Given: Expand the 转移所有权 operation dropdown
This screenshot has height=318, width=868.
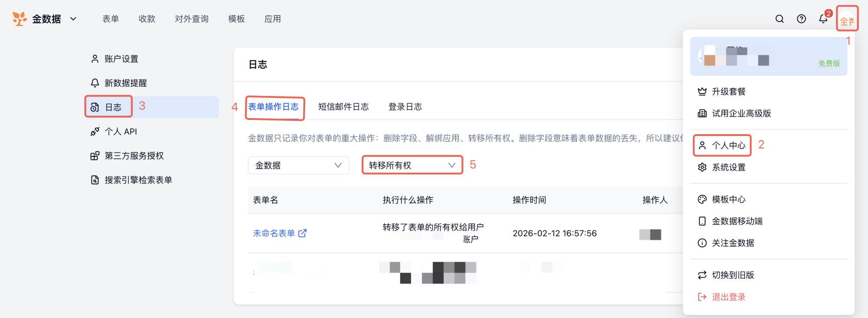Looking at the screenshot, I should (x=412, y=166).
